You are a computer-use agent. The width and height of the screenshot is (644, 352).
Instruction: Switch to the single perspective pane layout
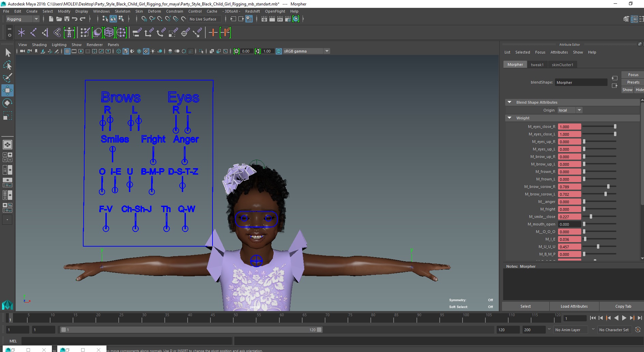(x=8, y=145)
